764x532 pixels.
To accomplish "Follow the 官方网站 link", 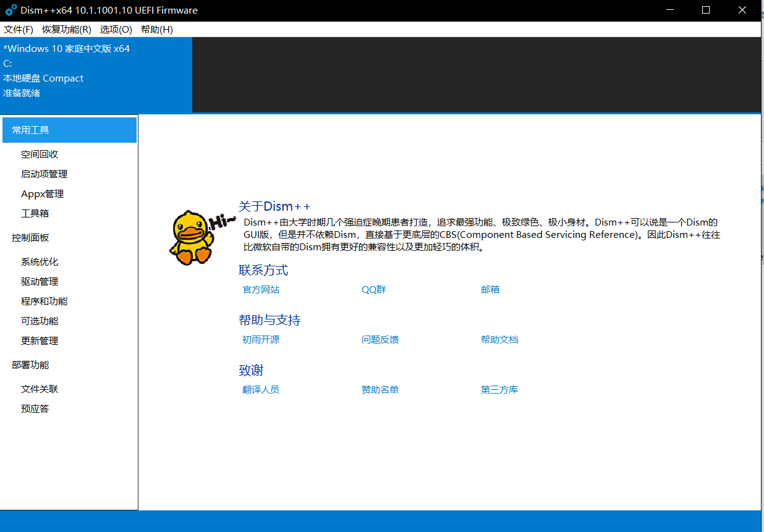I will point(261,290).
